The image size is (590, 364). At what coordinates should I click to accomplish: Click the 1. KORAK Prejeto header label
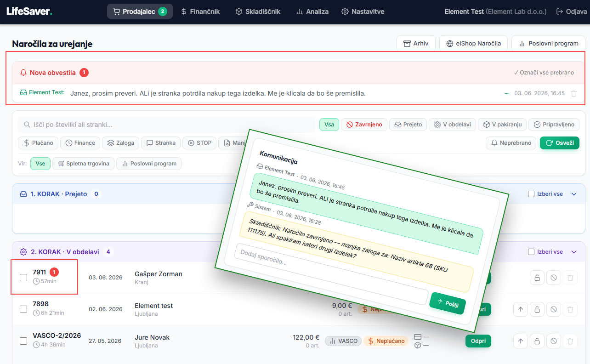pos(59,194)
